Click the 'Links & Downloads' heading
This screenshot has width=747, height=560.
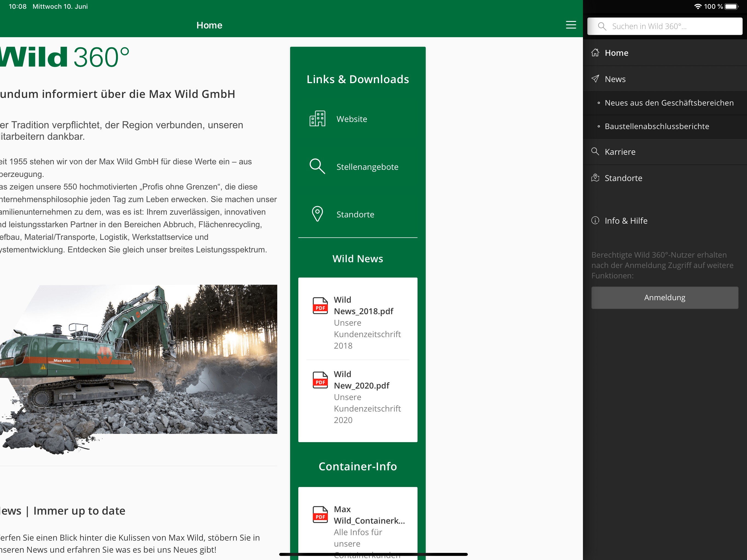358,79
